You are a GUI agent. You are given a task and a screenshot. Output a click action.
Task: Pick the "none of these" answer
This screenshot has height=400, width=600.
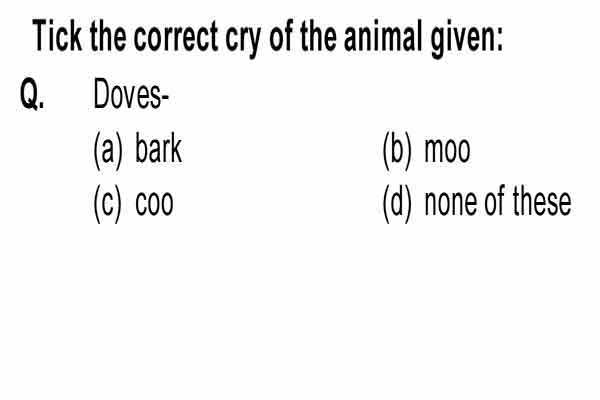tap(498, 201)
